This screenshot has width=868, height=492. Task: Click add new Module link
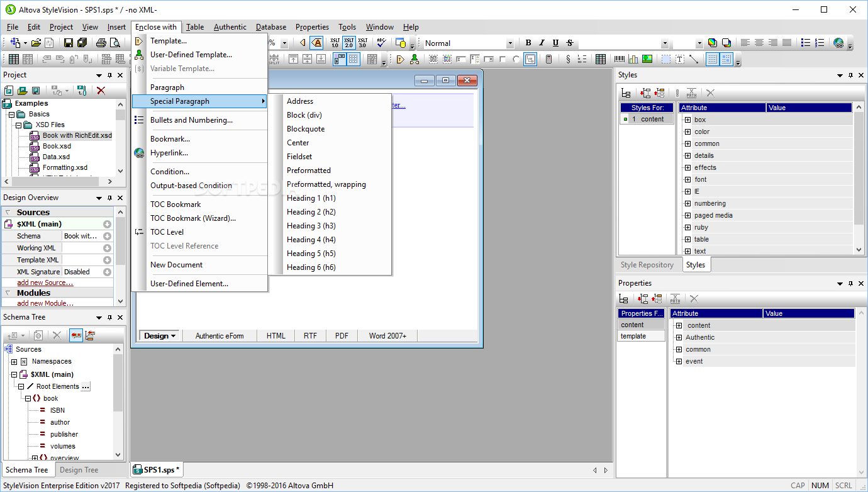pyautogui.click(x=46, y=303)
